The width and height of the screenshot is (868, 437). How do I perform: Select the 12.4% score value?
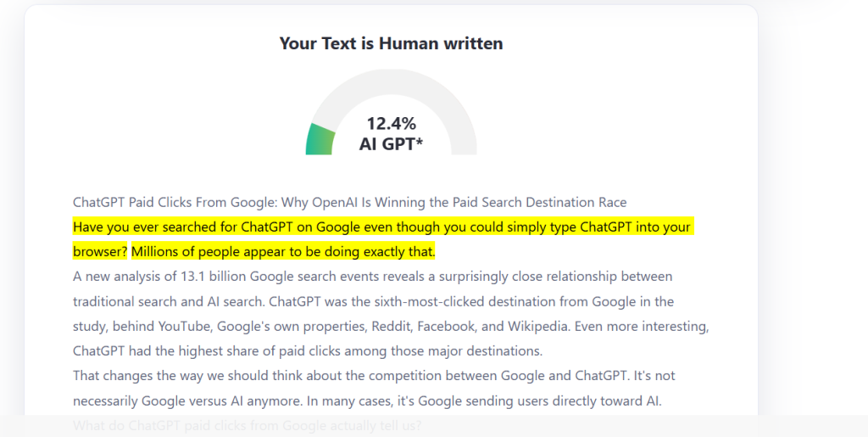391,123
